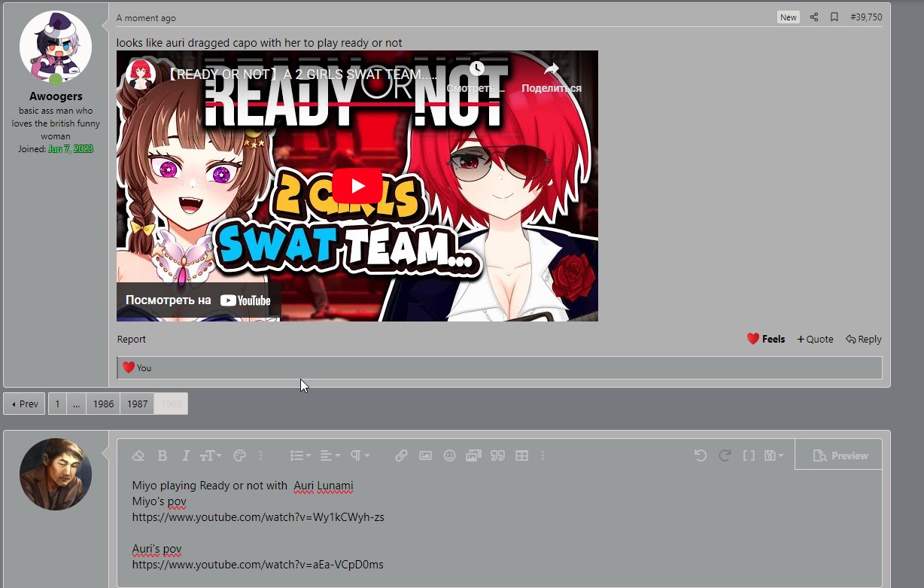The image size is (924, 588).
Task: Click the Miyo's pov YouTube URL text
Action: click(x=258, y=517)
